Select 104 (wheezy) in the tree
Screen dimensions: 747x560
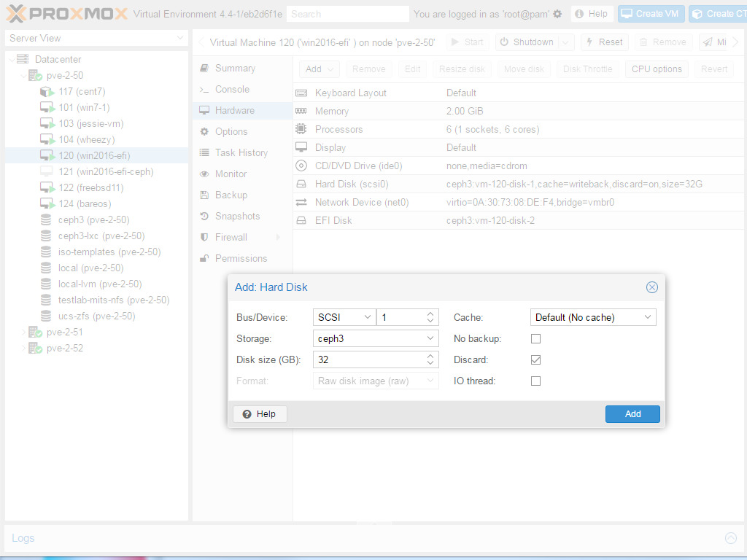pyautogui.click(x=97, y=139)
